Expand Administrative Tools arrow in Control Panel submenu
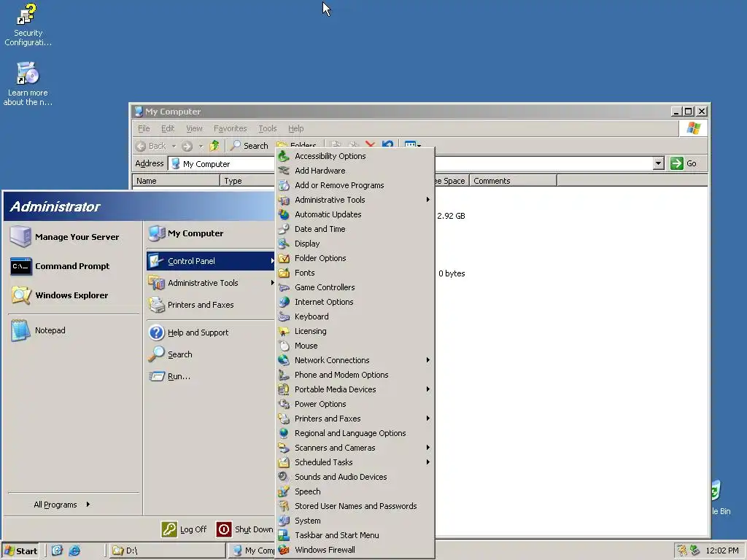The width and height of the screenshot is (747, 560). [x=427, y=200]
